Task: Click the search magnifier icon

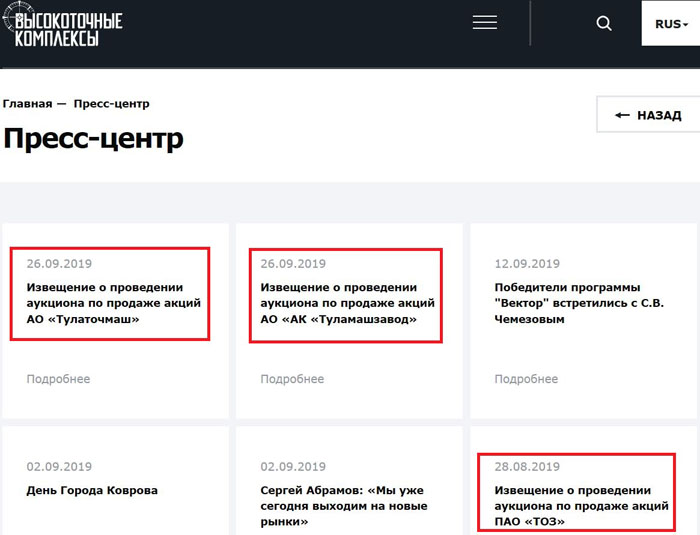Action: (604, 24)
